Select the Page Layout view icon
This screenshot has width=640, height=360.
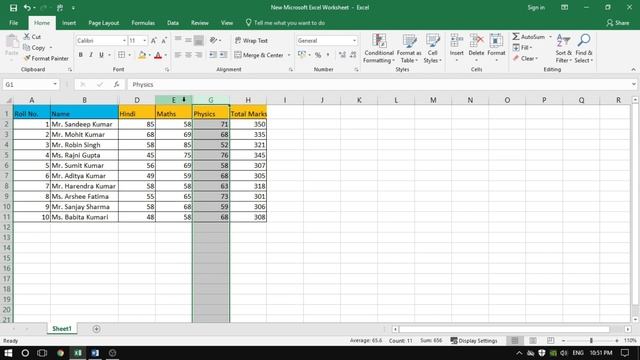point(533,340)
